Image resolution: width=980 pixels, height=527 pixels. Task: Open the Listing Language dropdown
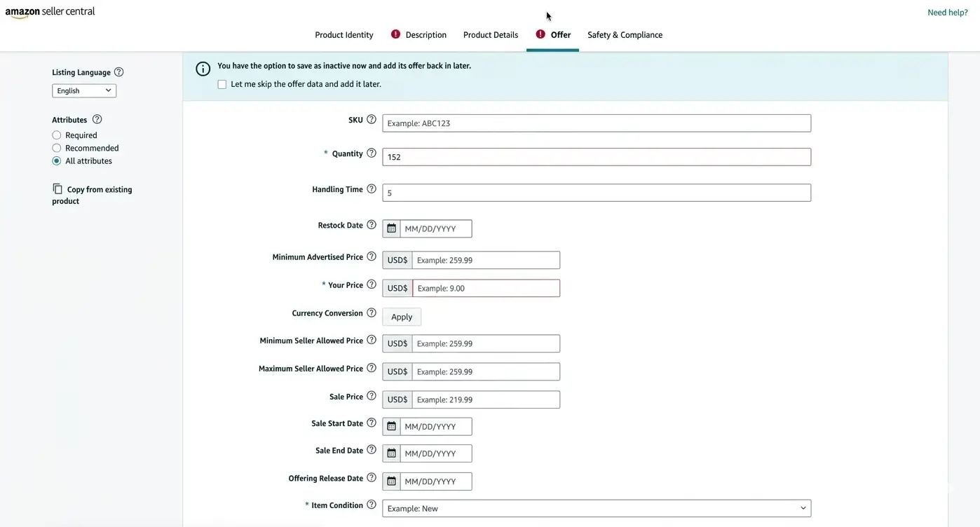tap(83, 90)
